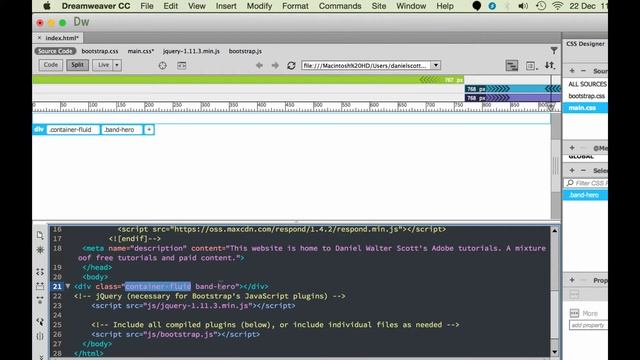Click the Collapse Selection icon in code toolbar
The width and height of the screenshot is (640, 360).
tap(40, 286)
